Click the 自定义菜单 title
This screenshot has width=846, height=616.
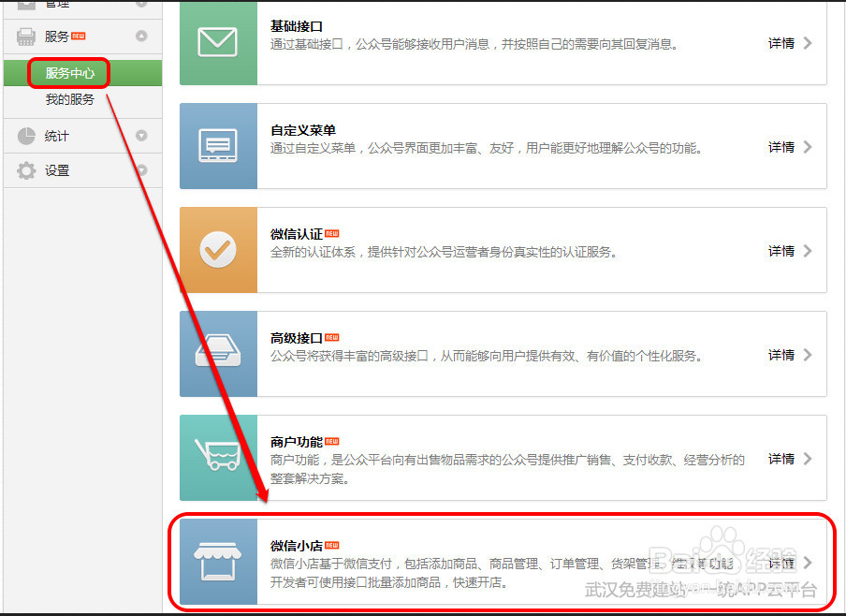click(x=302, y=130)
